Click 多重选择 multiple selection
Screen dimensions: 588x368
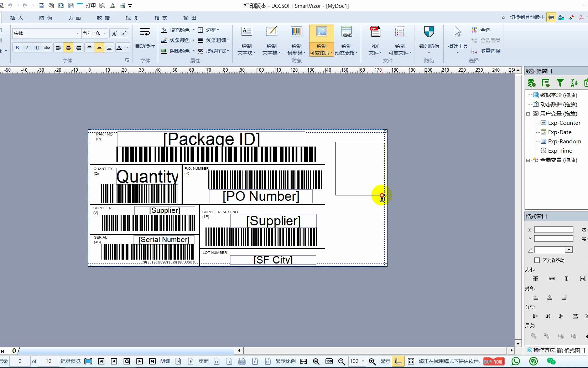486,51
